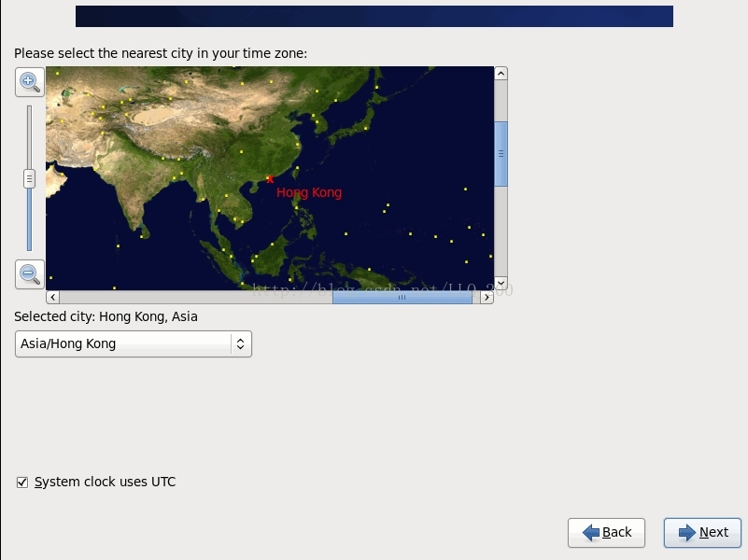This screenshot has width=748, height=560.
Task: Click the Selected city: Hong Kong, Asia text
Action: click(106, 317)
